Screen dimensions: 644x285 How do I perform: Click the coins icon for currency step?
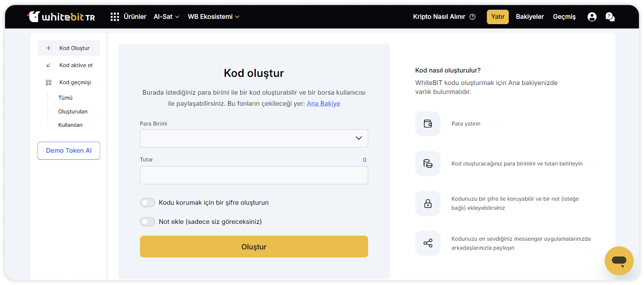(x=428, y=163)
